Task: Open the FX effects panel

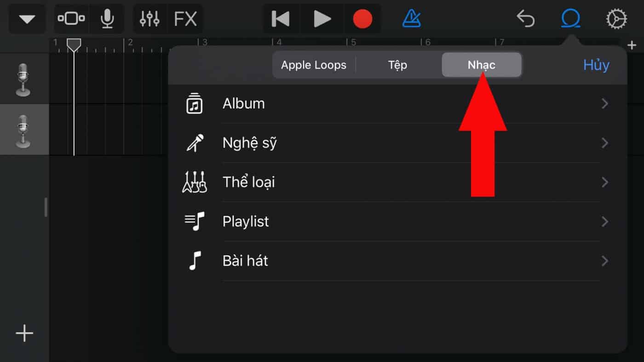Action: (x=185, y=19)
